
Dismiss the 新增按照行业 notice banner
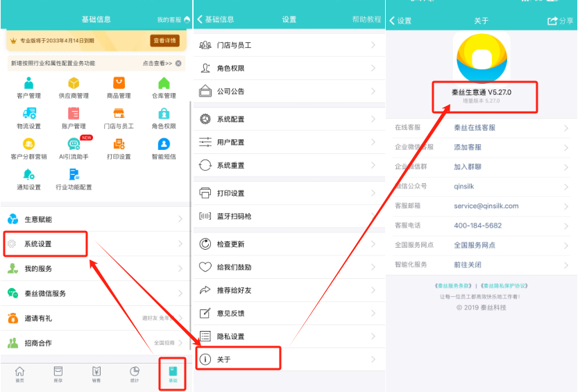click(x=178, y=63)
